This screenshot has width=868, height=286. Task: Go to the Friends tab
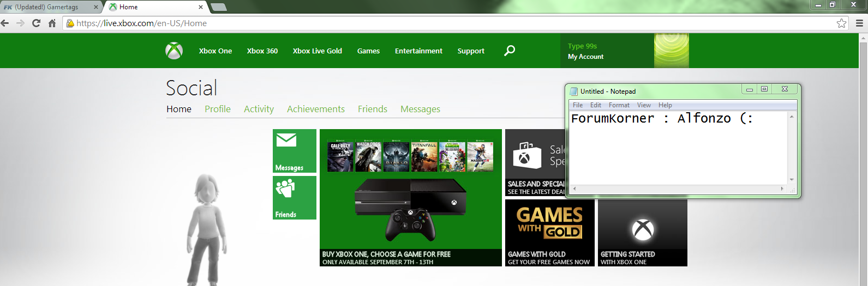(373, 109)
